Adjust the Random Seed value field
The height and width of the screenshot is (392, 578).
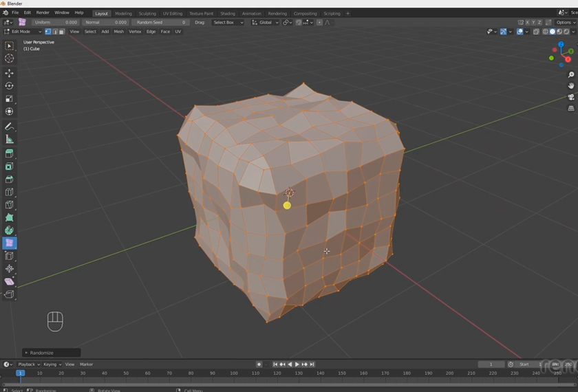coord(161,23)
